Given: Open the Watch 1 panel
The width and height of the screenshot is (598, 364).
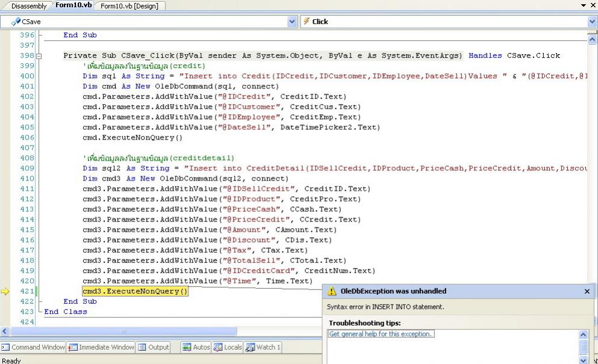Looking at the screenshot, I should click(263, 347).
